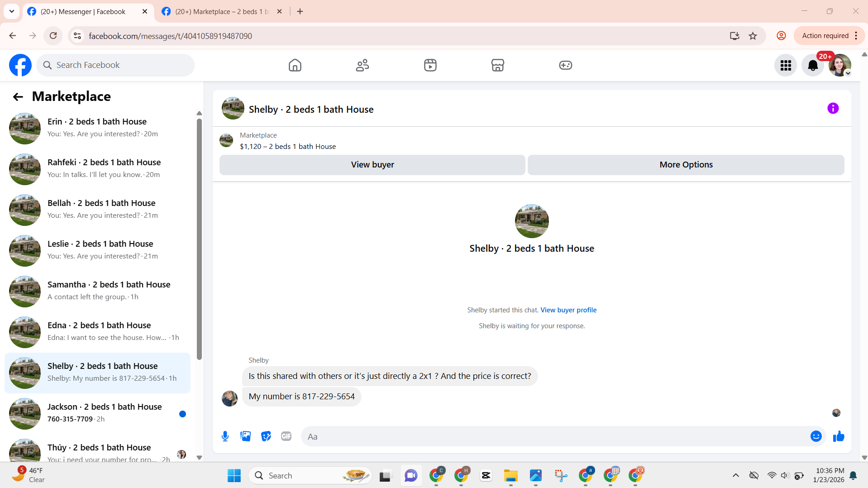
Task: Click the address bar URL
Action: tap(170, 36)
